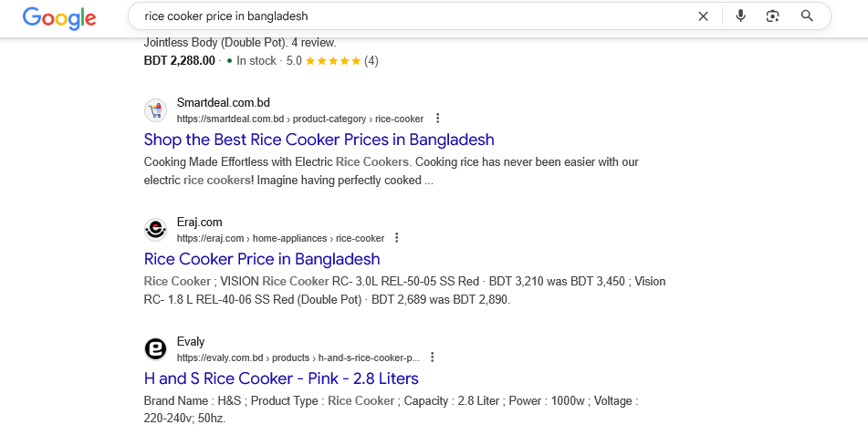
Task: Open Google Lens image search
Action: (x=773, y=16)
